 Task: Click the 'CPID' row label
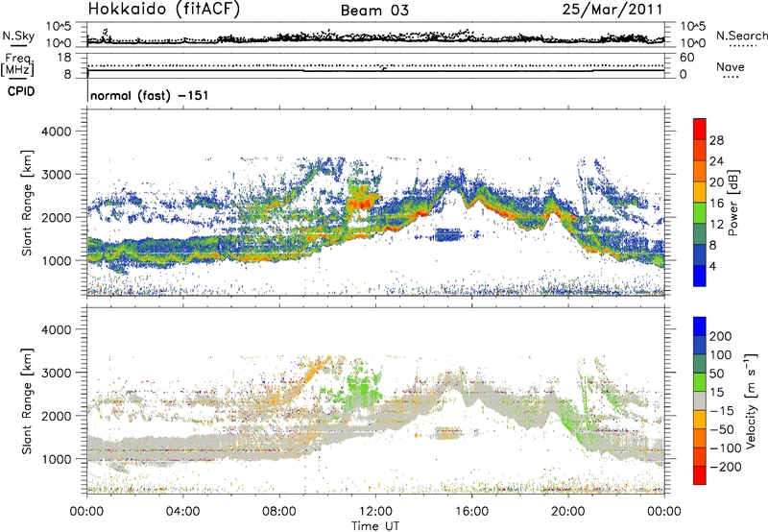click(21, 91)
